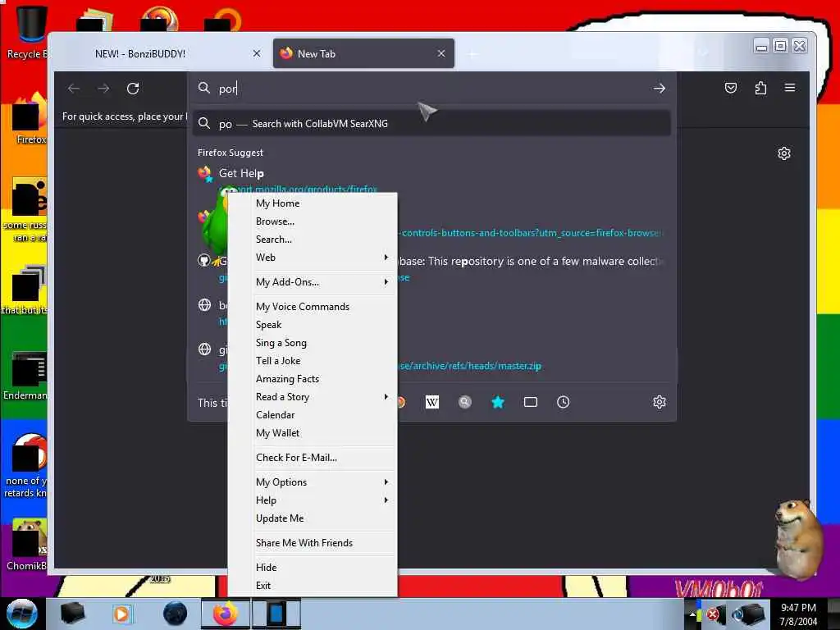The image size is (840, 630).
Task: Open the media player taskbar icon
Action: pos(121,614)
